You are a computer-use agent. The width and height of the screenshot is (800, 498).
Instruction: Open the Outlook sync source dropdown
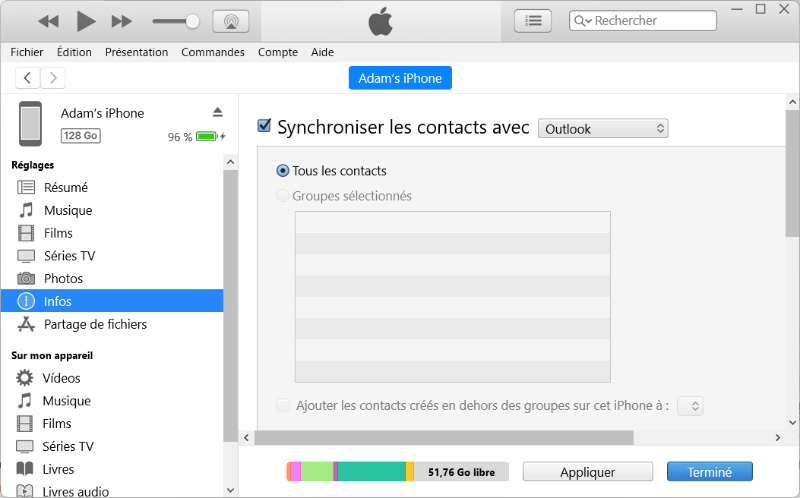603,129
